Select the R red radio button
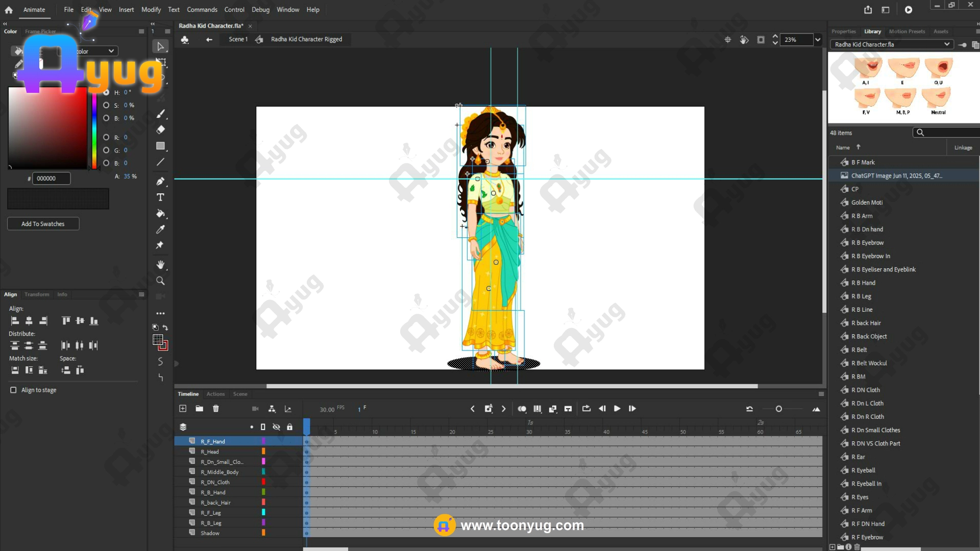This screenshot has width=980, height=551. 106,137
